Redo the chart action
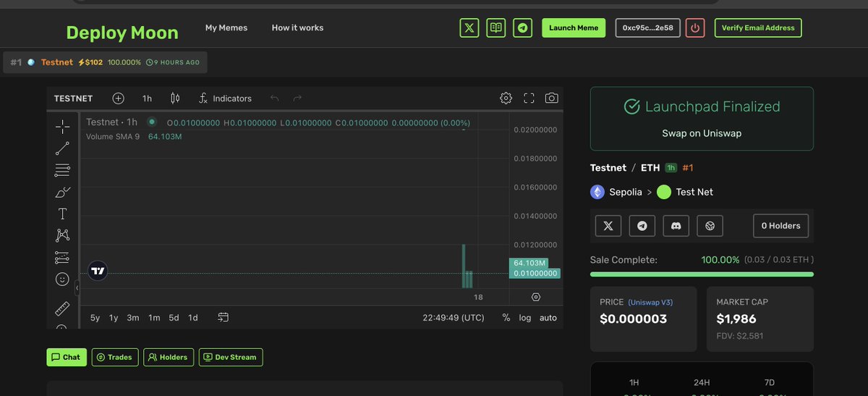The height and width of the screenshot is (396, 868). tap(297, 98)
